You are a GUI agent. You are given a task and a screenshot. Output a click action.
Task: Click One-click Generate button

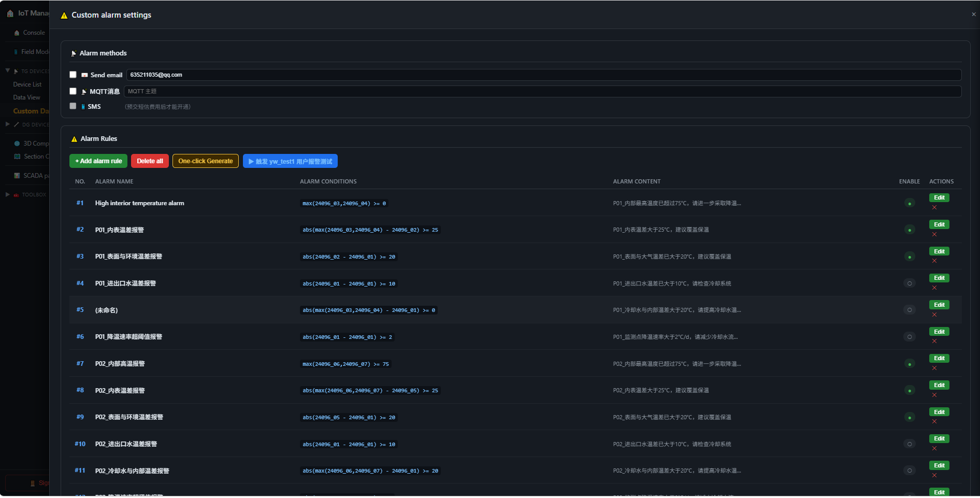206,161
